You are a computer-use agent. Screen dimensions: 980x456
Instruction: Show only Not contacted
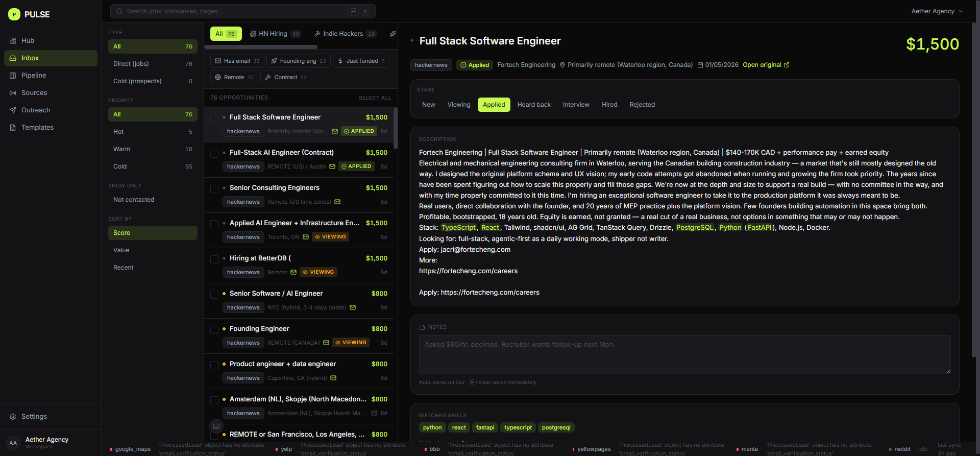pyautogui.click(x=153, y=200)
